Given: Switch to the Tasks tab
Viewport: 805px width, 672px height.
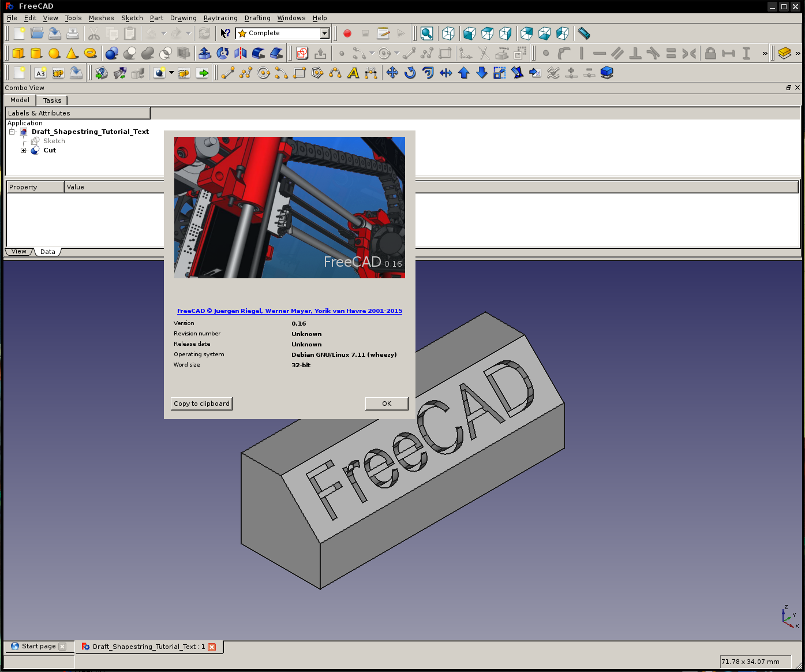Looking at the screenshot, I should click(x=52, y=100).
